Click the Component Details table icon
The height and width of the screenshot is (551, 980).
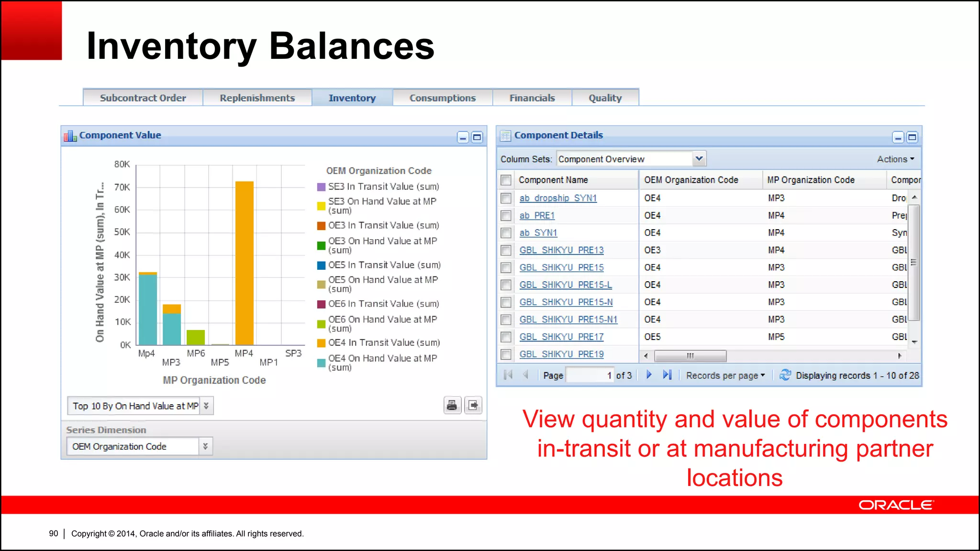pyautogui.click(x=505, y=136)
